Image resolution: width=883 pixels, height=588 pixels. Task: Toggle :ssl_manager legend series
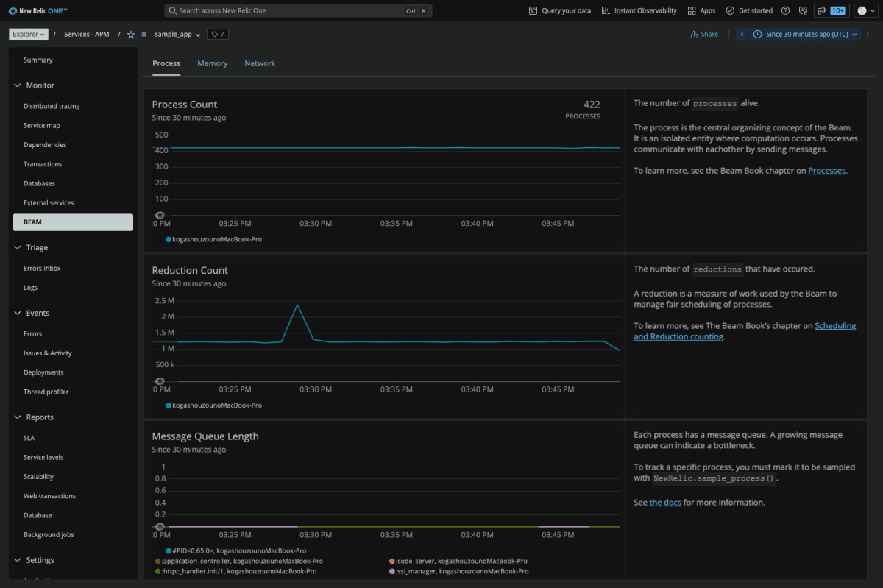(458, 571)
